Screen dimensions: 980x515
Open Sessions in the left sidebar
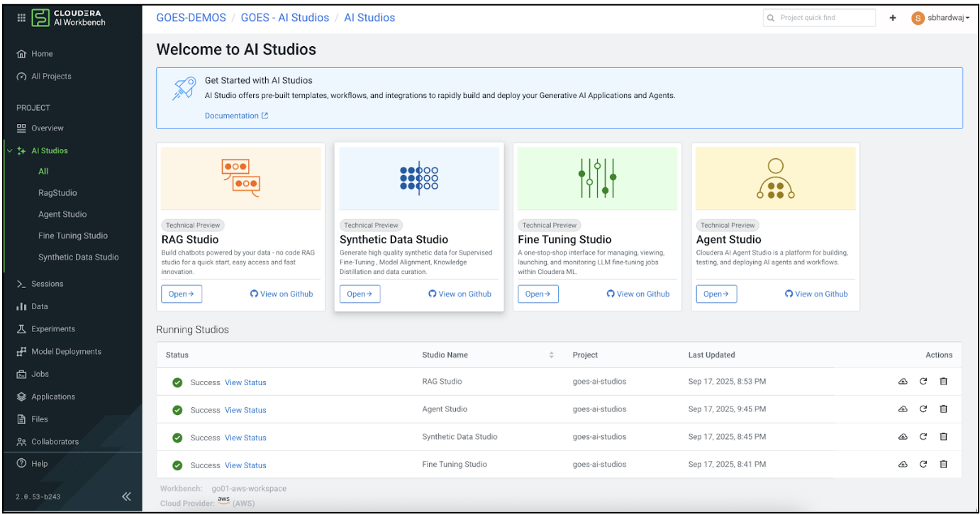(x=47, y=284)
